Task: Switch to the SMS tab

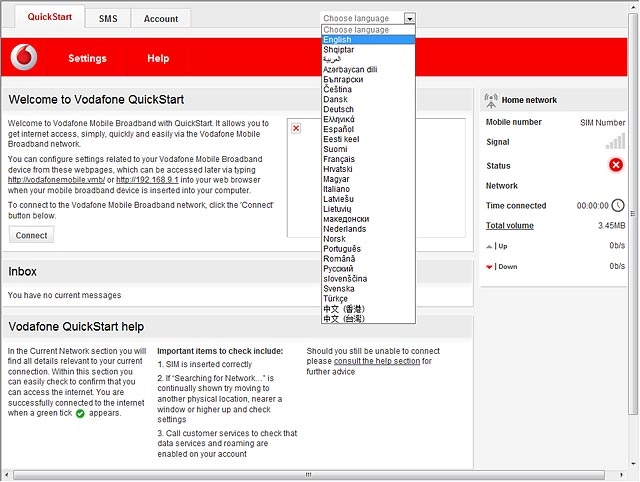Action: click(x=108, y=19)
